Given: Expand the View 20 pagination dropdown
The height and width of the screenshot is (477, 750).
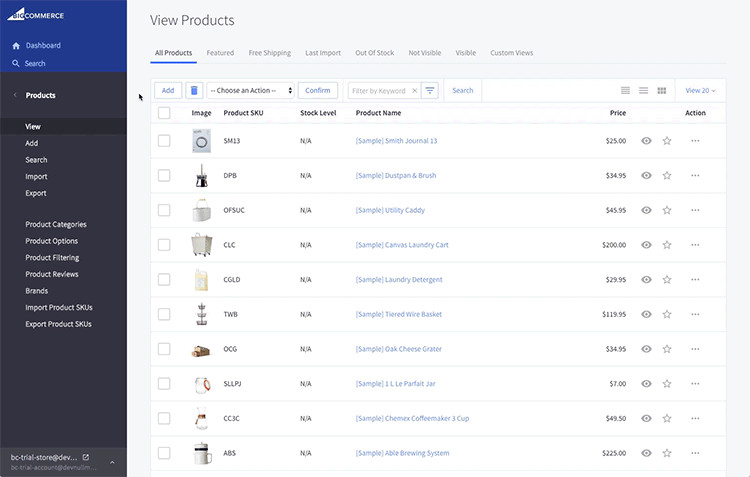Looking at the screenshot, I should 700,91.
